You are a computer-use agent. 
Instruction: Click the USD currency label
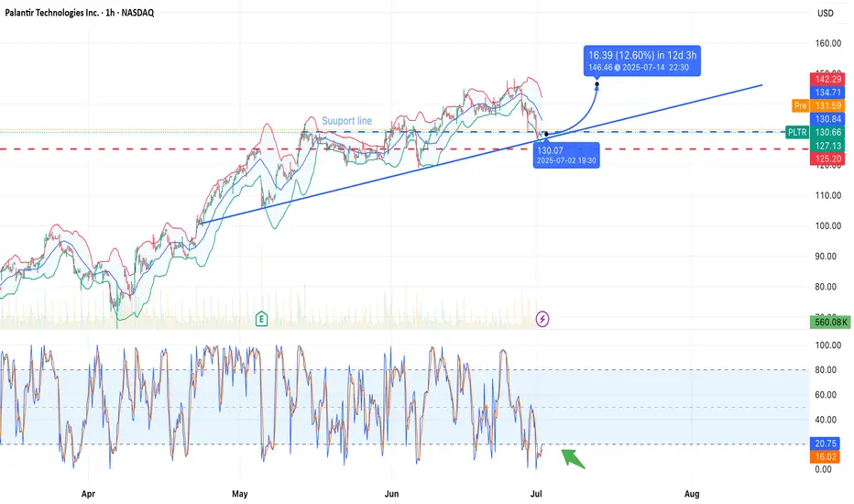coord(825,13)
